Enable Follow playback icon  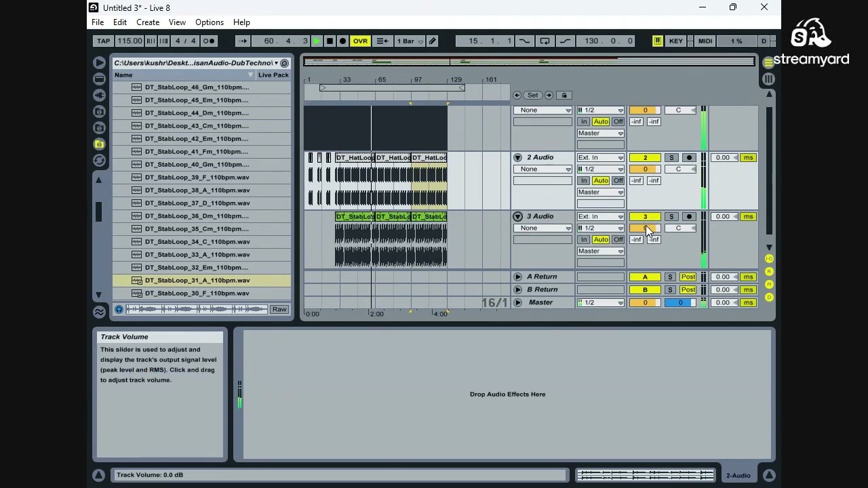pyautogui.click(x=243, y=41)
